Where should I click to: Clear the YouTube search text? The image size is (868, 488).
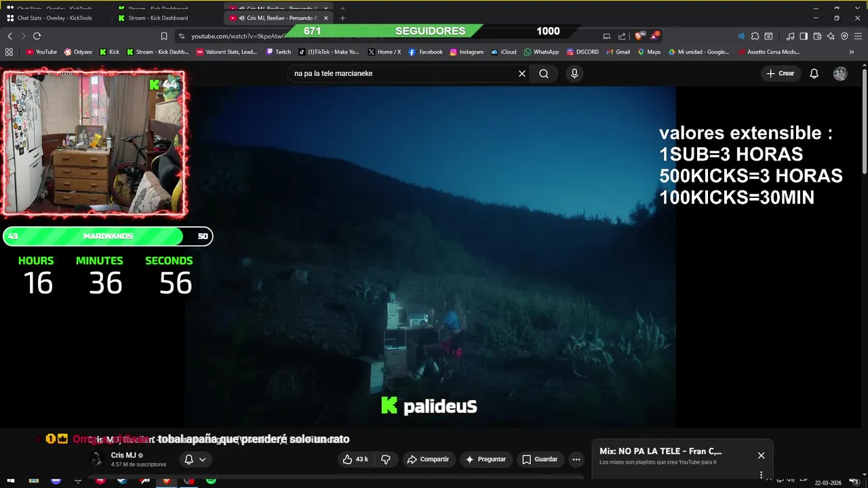(522, 73)
